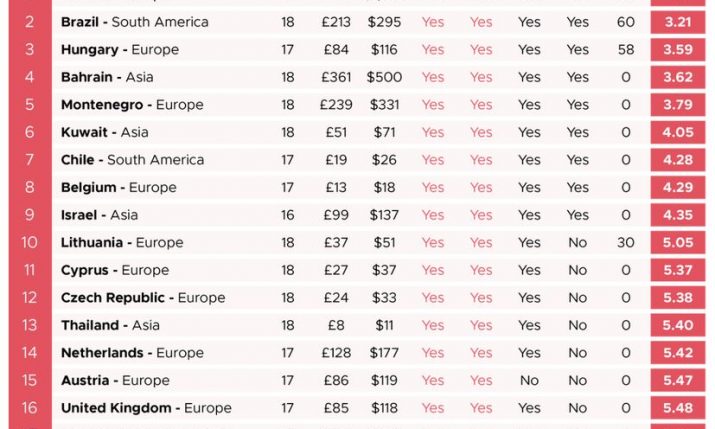Click the Brazil - South America row label
715x429 pixels.
pos(135,22)
